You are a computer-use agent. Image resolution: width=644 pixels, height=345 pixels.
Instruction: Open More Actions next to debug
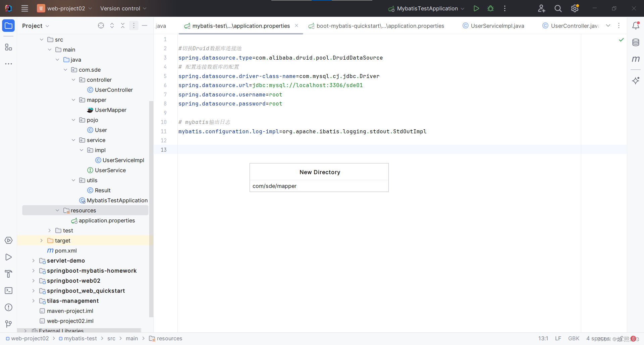(x=505, y=8)
